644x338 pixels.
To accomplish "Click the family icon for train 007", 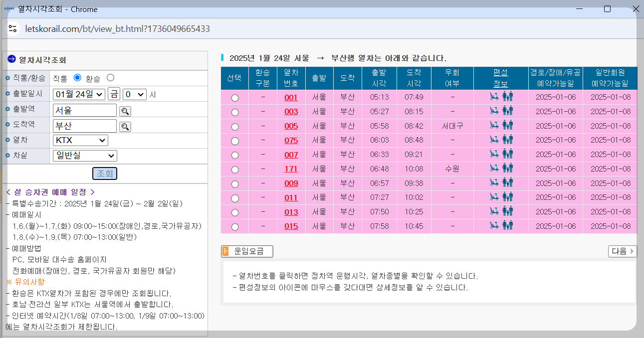I will pos(507,154).
